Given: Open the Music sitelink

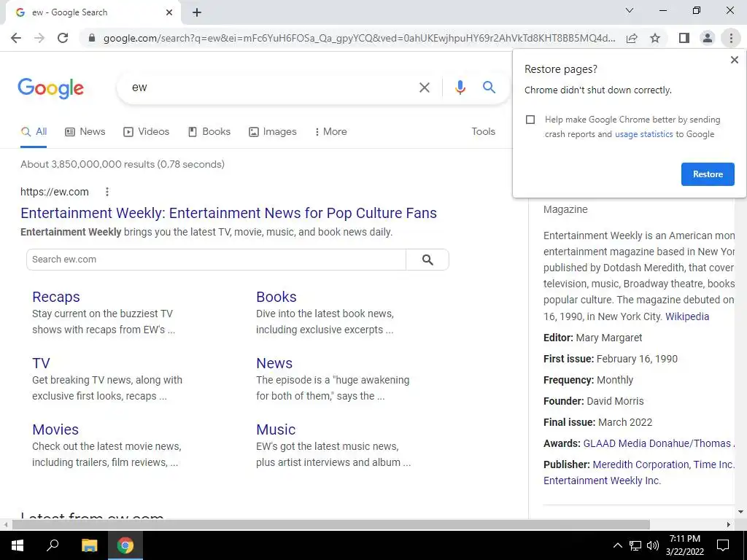Looking at the screenshot, I should tap(276, 429).
